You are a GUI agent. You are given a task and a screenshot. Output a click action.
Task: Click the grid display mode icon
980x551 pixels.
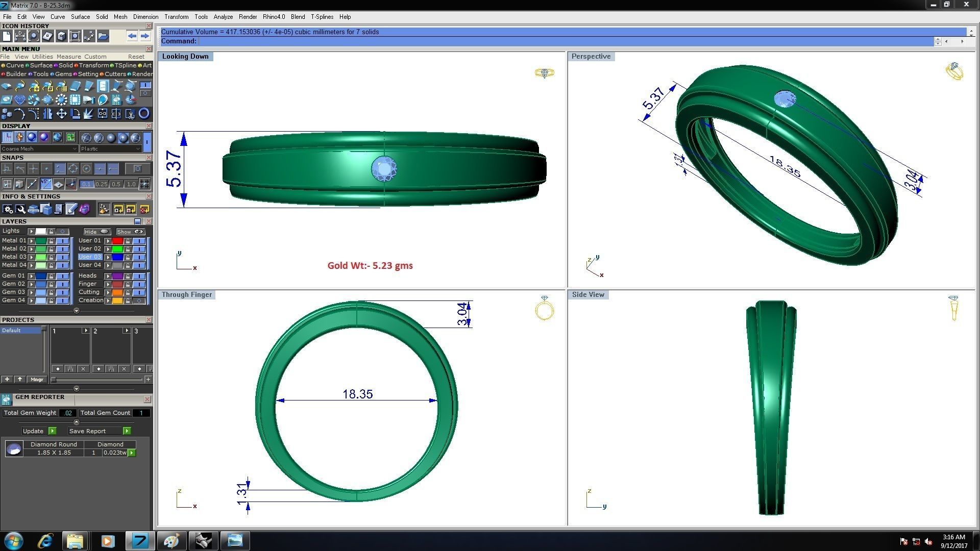point(7,137)
